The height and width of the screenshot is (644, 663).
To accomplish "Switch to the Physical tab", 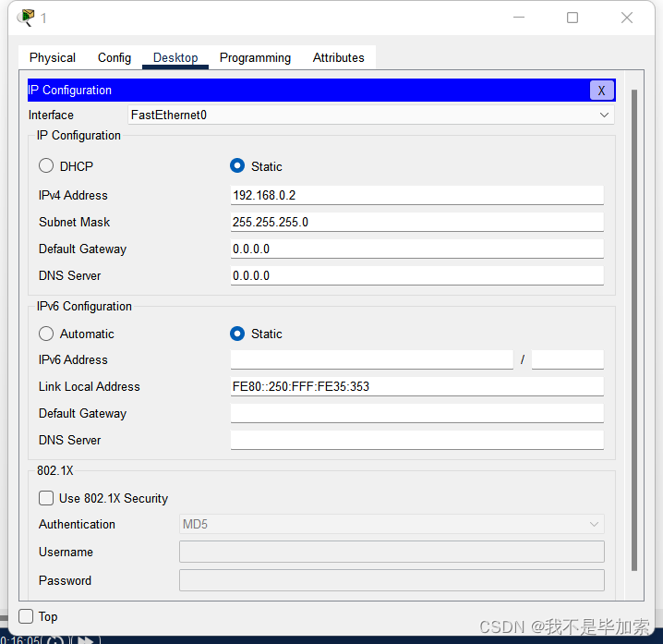I will pyautogui.click(x=53, y=57).
